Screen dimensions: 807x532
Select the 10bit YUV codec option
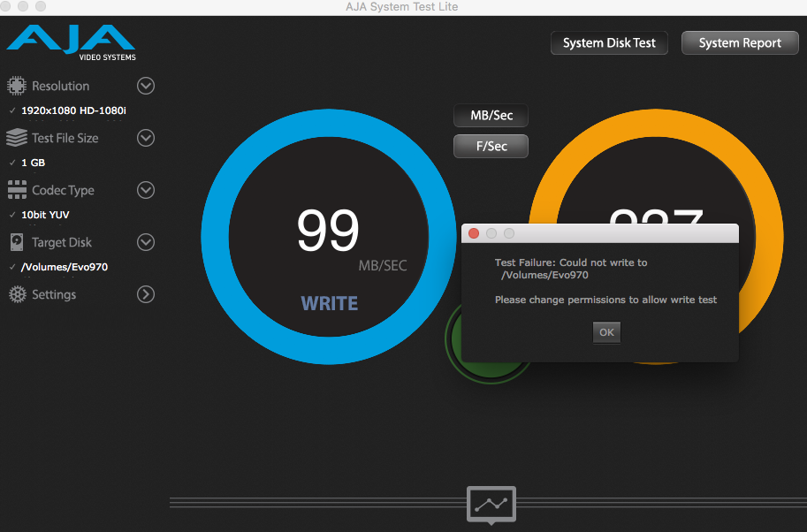pos(45,215)
